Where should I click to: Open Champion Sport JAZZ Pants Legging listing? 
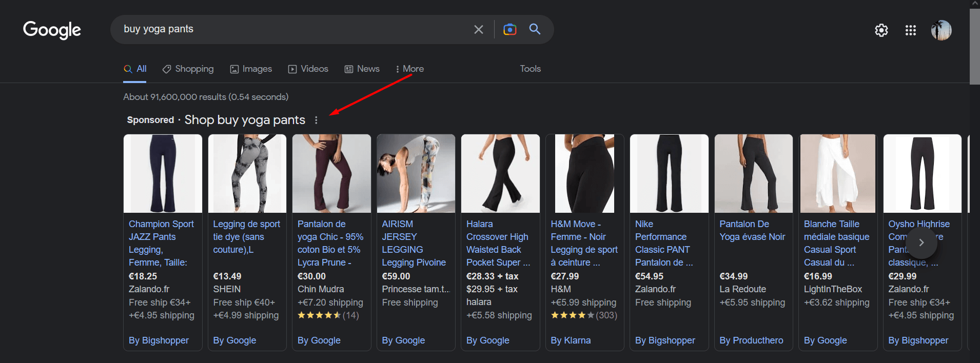pyautogui.click(x=161, y=243)
